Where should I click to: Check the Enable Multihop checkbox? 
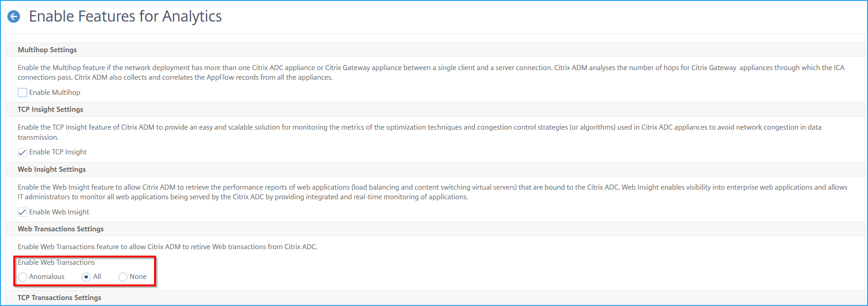click(x=22, y=93)
